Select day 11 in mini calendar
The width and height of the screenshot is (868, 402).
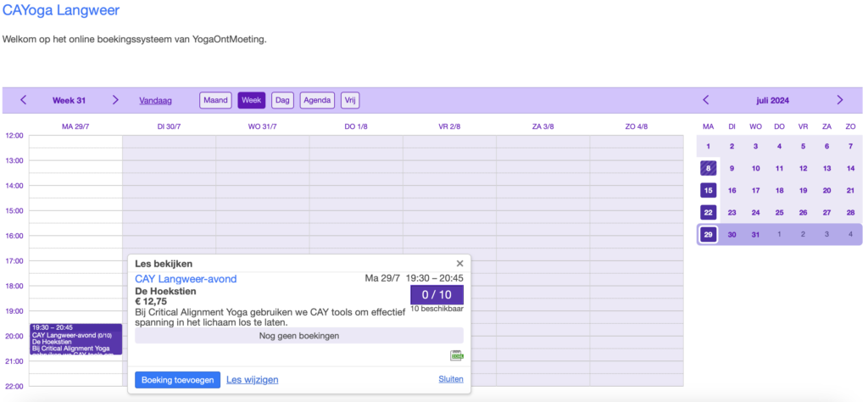[x=780, y=168]
